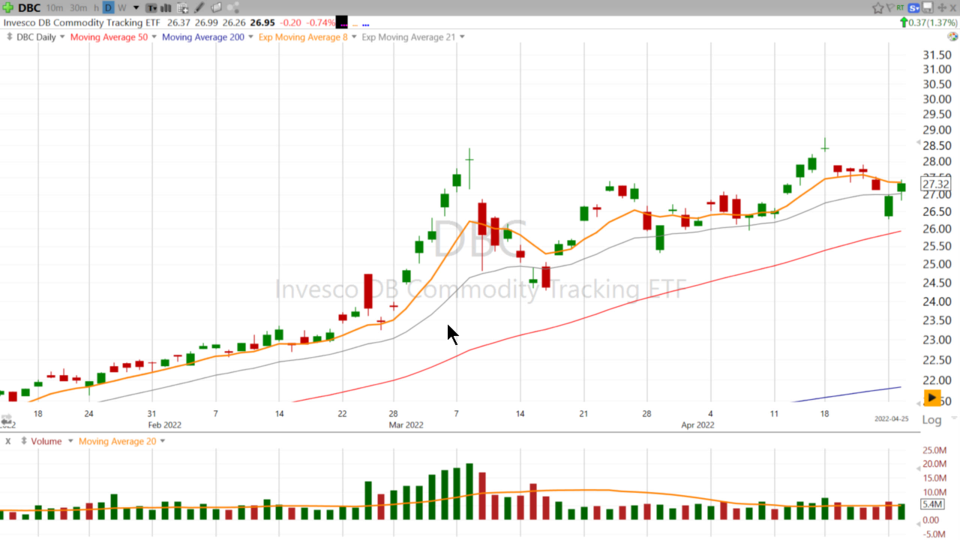Toggle the Log scale setting
Viewport: 960px width, 540px height.
(932, 421)
